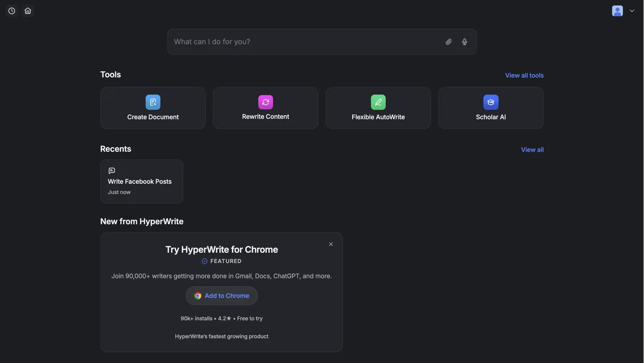Click the chat icon on recent card

pyautogui.click(x=112, y=171)
